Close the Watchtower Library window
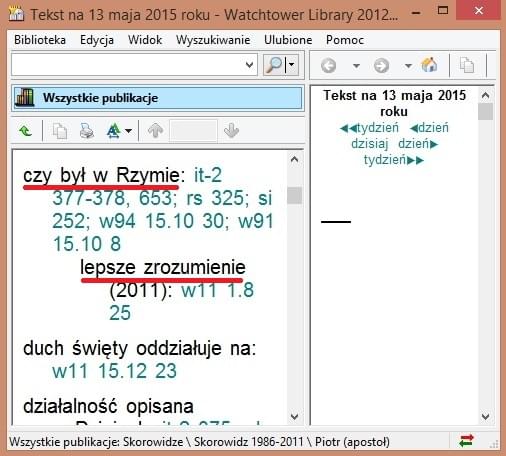Image resolution: width=506 pixels, height=456 pixels. tap(479, 11)
